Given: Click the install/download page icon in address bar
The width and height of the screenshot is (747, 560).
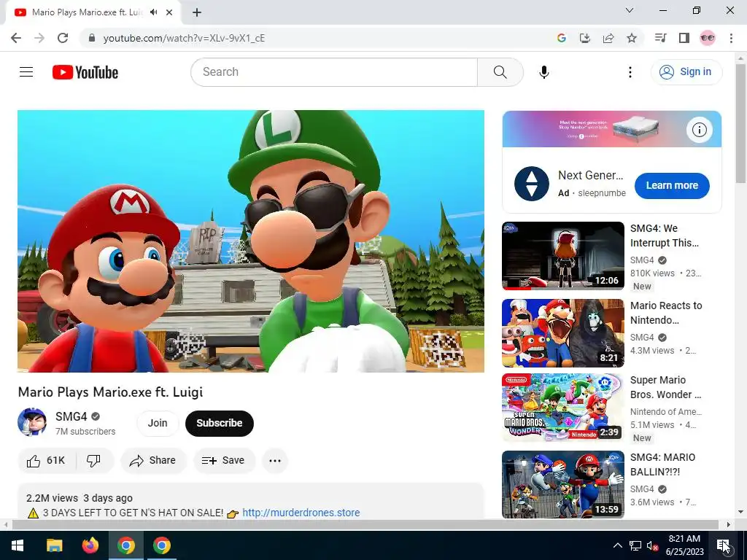Looking at the screenshot, I should tap(584, 38).
